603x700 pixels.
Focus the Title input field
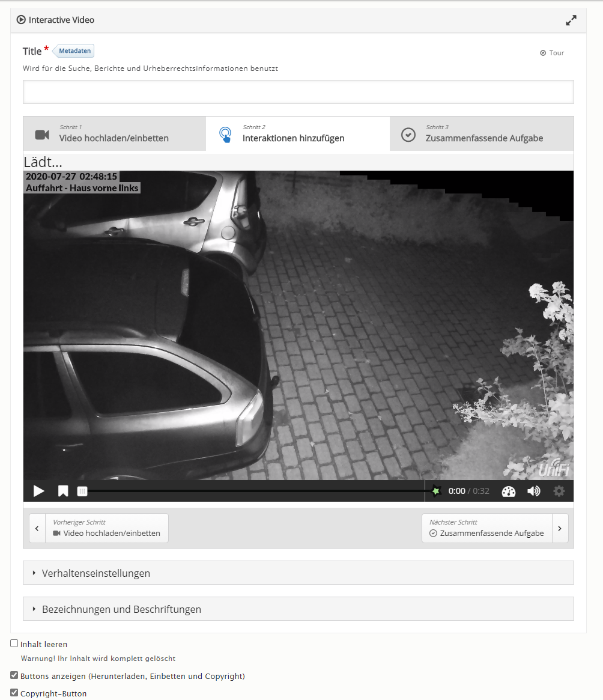pos(298,92)
